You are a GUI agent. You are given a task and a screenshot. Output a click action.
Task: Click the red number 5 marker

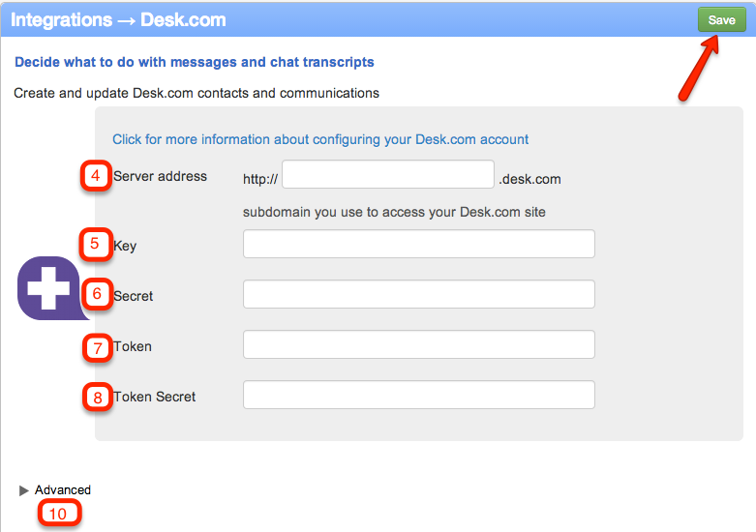click(96, 244)
